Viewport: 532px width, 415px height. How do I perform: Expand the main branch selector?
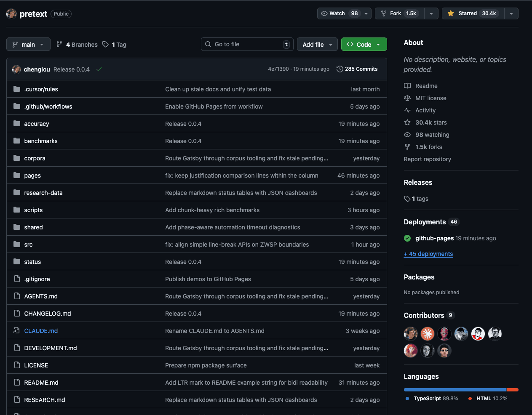(x=28, y=45)
